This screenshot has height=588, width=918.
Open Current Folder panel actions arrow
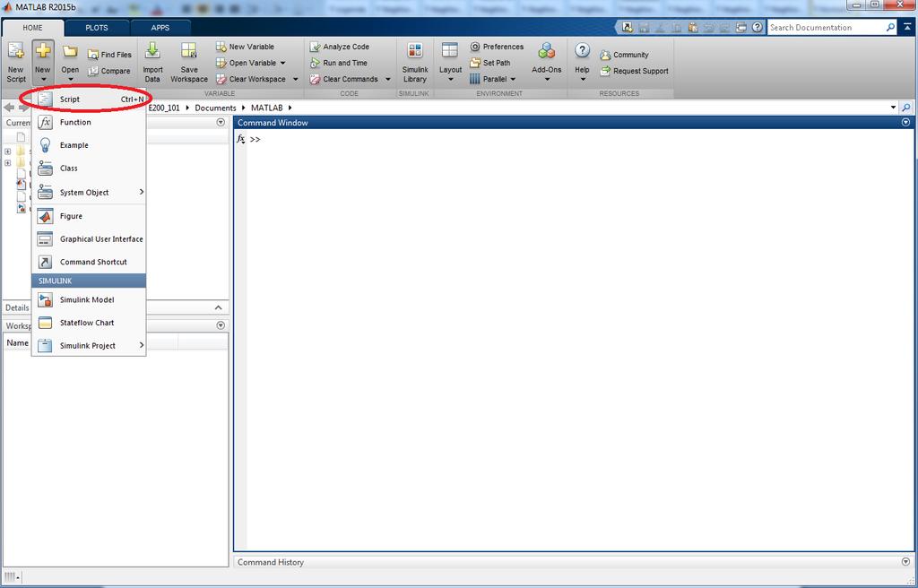[221, 123]
